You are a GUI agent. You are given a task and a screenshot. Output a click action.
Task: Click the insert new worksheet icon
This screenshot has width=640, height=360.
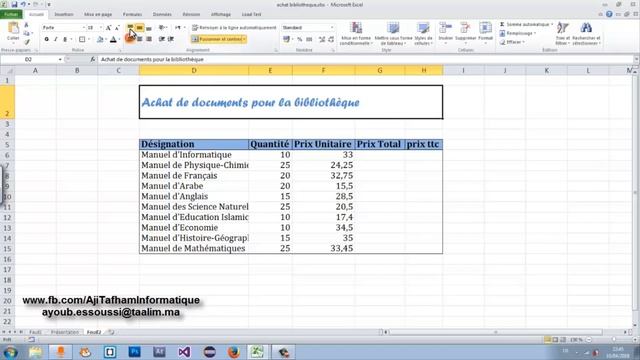(x=111, y=332)
